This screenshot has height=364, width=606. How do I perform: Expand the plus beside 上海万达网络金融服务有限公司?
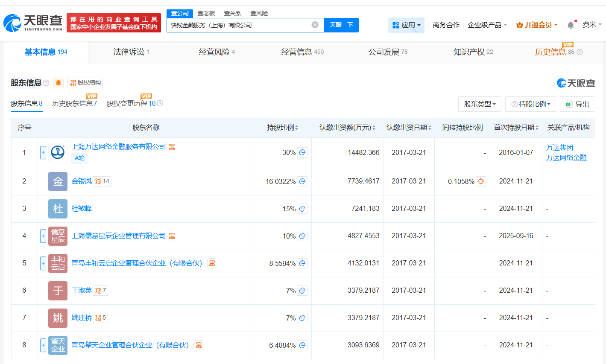(x=43, y=152)
